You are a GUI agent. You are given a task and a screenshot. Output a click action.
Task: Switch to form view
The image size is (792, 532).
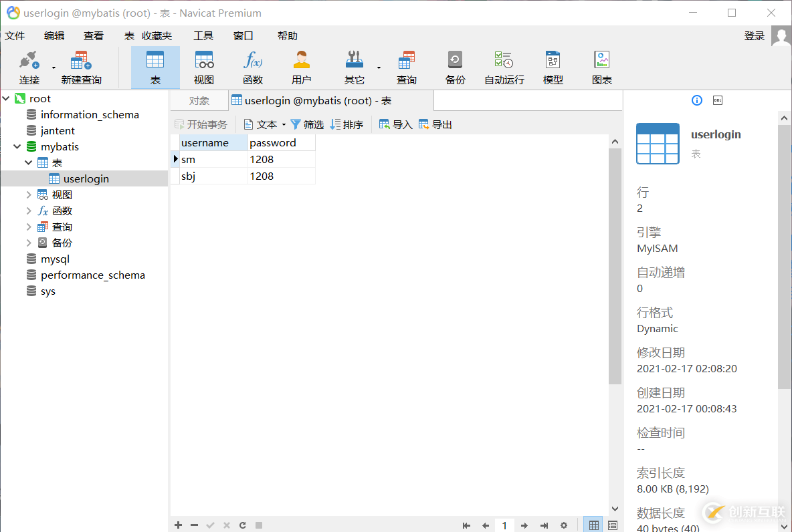pos(613,525)
